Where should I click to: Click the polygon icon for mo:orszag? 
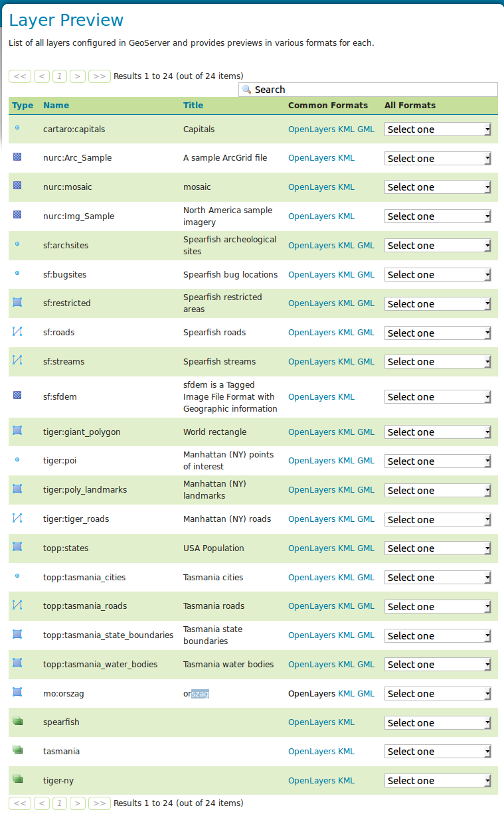point(17,692)
